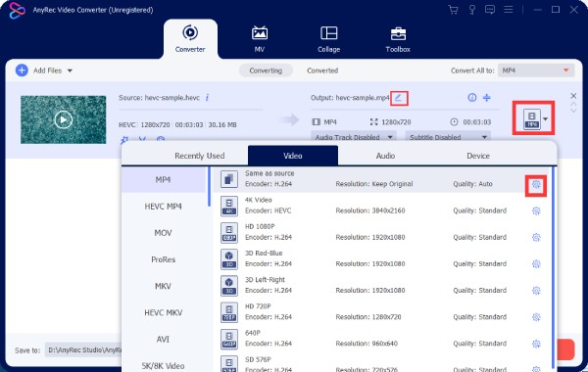This screenshot has width=588, height=372.
Task: Click 'Quality: Auto' text
Action: [x=472, y=184]
